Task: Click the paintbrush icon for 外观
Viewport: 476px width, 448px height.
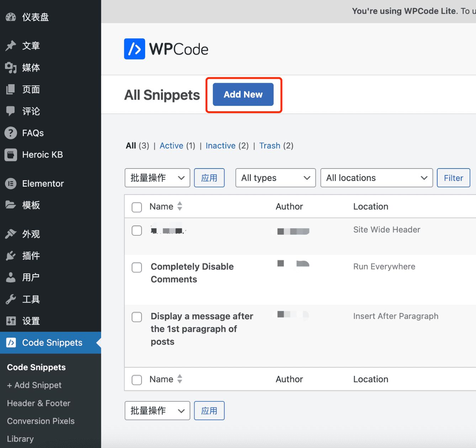Action: 11,234
